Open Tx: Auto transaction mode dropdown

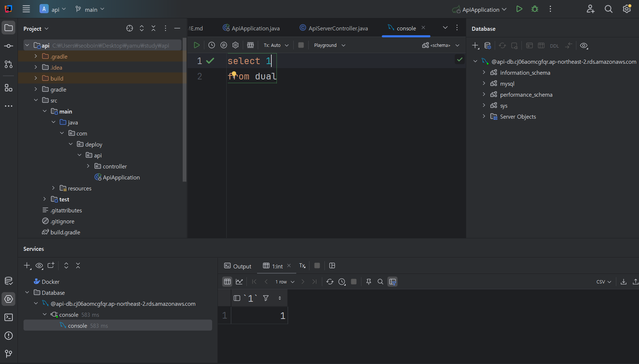tap(276, 45)
